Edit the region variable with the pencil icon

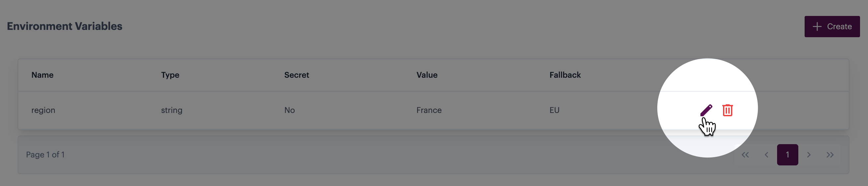click(x=706, y=110)
